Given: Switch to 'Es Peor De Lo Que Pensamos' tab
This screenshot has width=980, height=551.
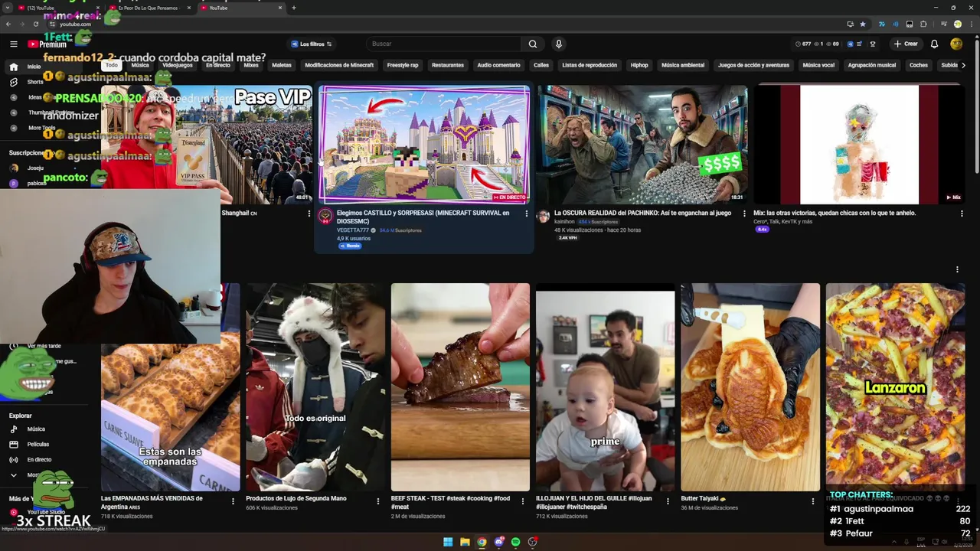Looking at the screenshot, I should click(x=151, y=8).
